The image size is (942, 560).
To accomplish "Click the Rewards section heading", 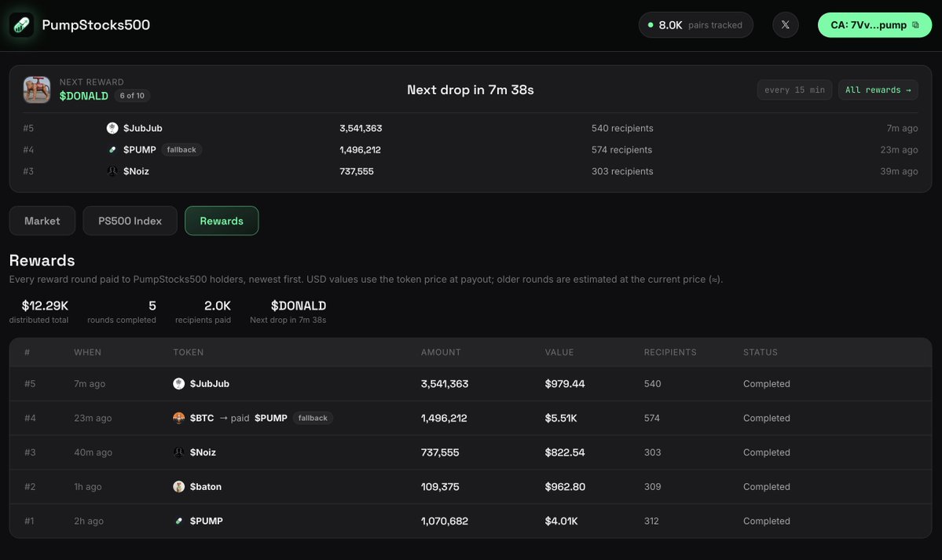I will 42,260.
